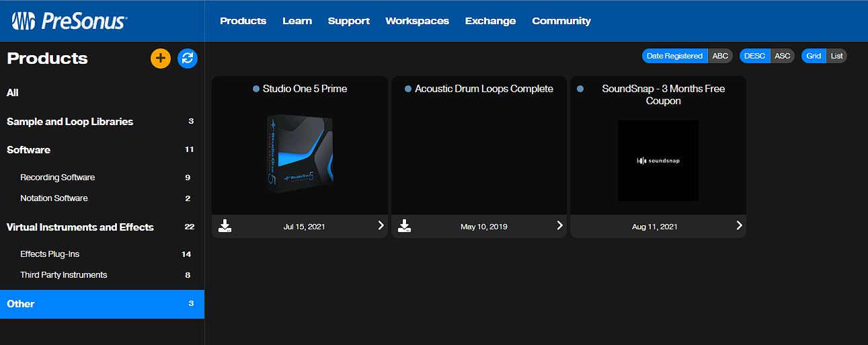Switch to Grid view
Viewport: 868px width, 345px height.
pos(814,56)
